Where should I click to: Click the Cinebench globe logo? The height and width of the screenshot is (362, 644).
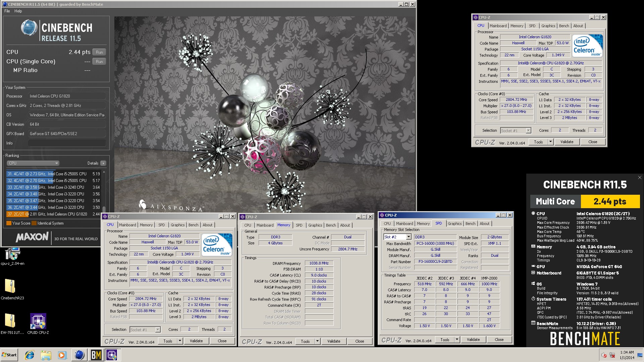point(29,28)
